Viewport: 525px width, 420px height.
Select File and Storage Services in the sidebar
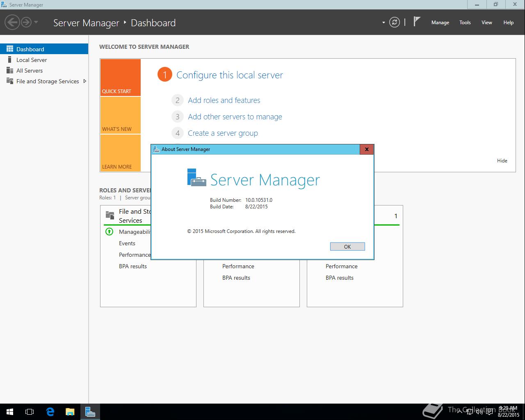tap(44, 81)
